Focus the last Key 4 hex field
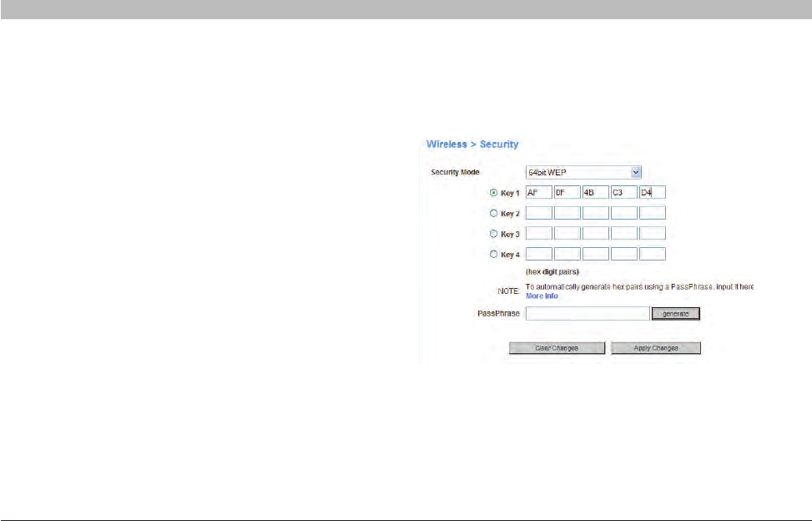The height and width of the screenshot is (521, 812). point(653,254)
